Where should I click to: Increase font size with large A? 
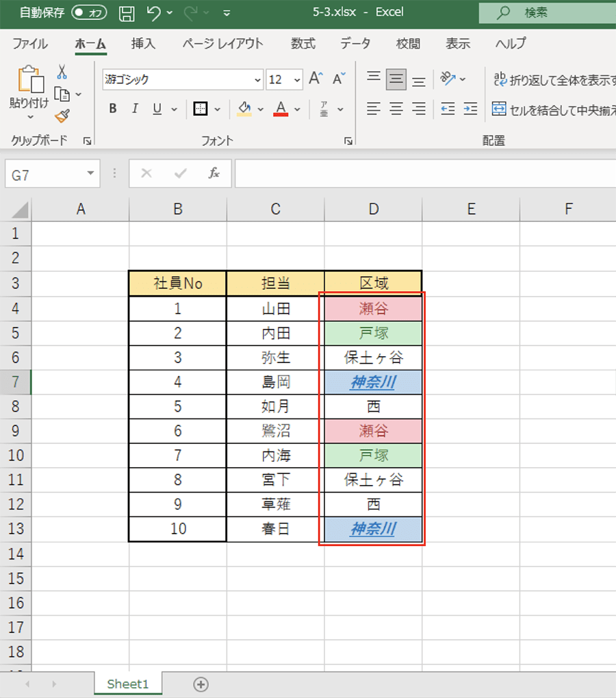click(316, 79)
